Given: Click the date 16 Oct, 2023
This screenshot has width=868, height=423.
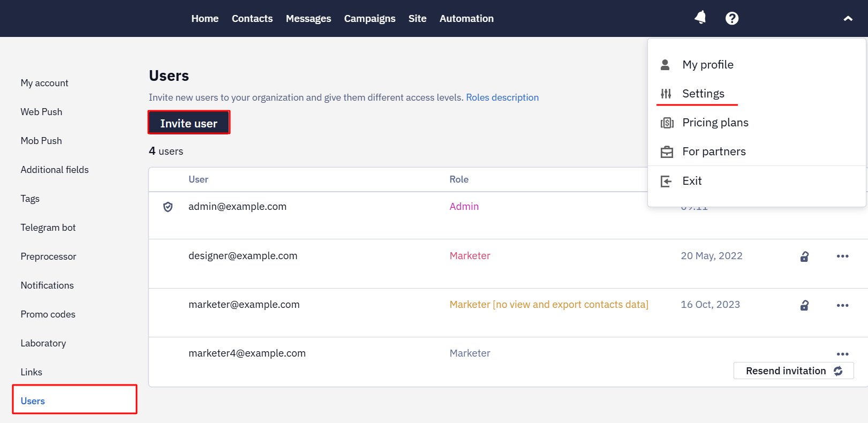Looking at the screenshot, I should tap(710, 305).
